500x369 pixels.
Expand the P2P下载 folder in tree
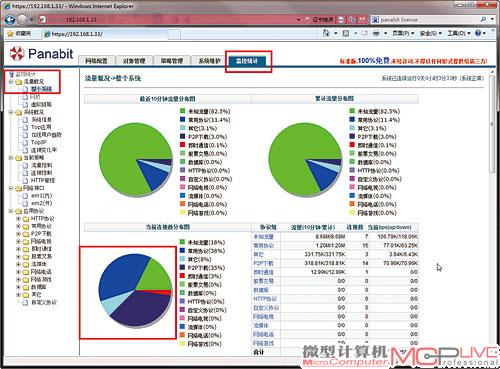coord(19,234)
